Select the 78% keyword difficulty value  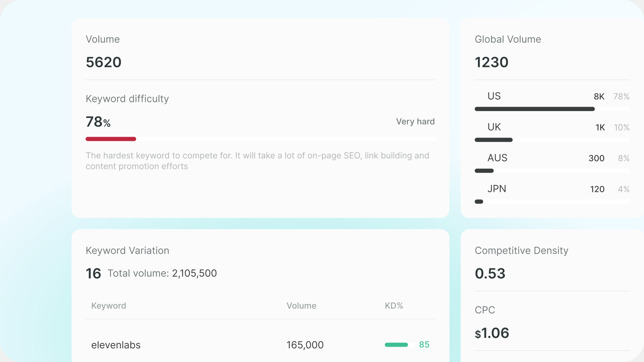click(x=98, y=122)
